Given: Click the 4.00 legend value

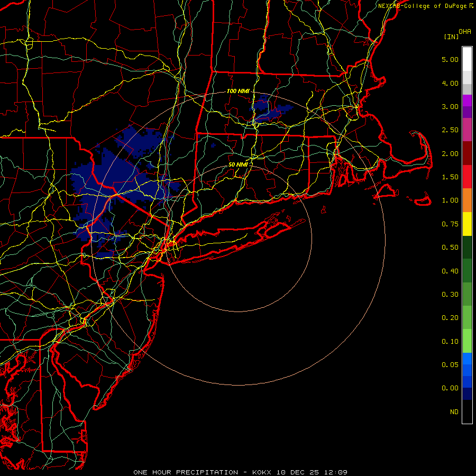Looking at the screenshot, I should pos(450,83).
